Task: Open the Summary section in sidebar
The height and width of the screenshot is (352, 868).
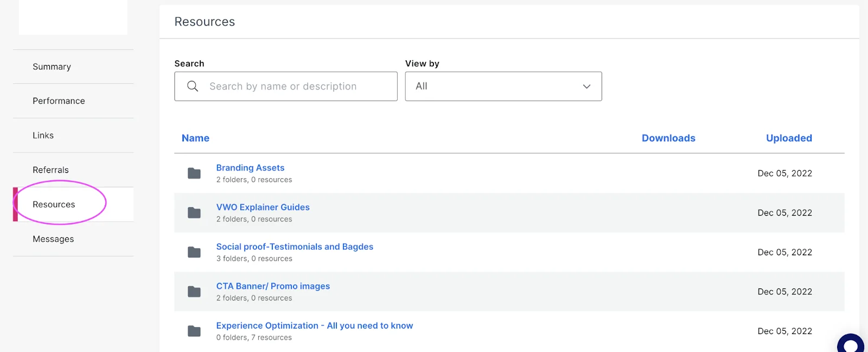Action: [x=52, y=67]
